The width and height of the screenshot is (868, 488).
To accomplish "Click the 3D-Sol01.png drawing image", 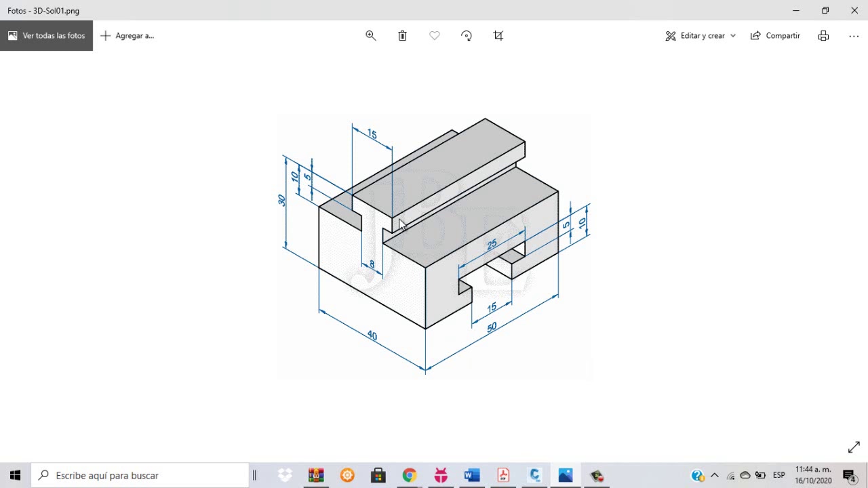I will pos(434,247).
